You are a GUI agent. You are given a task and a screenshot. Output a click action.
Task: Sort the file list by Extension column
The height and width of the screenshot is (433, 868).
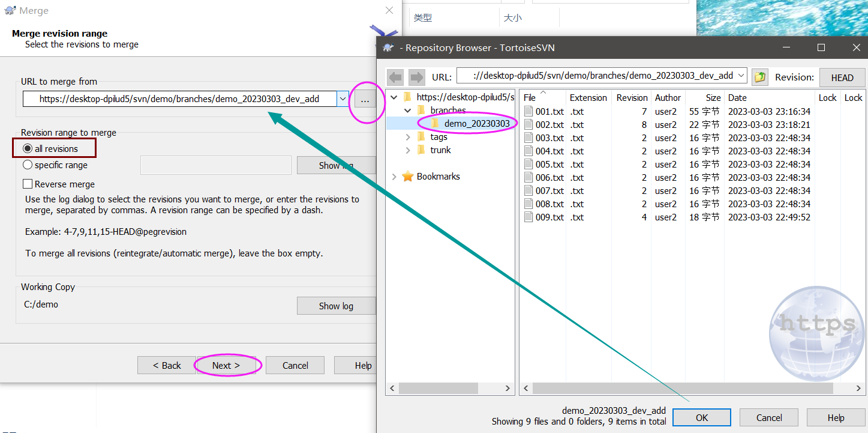pos(588,98)
